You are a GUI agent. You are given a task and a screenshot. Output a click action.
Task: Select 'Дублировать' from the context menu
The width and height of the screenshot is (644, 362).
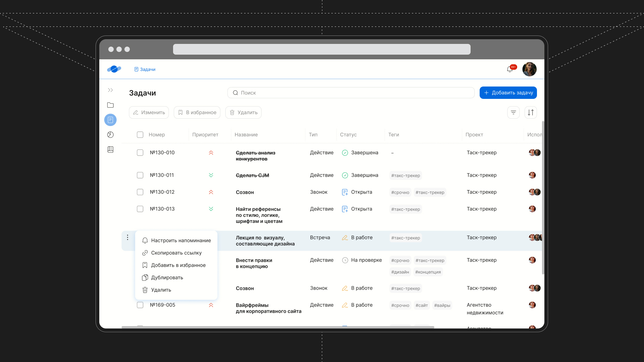[167, 278]
